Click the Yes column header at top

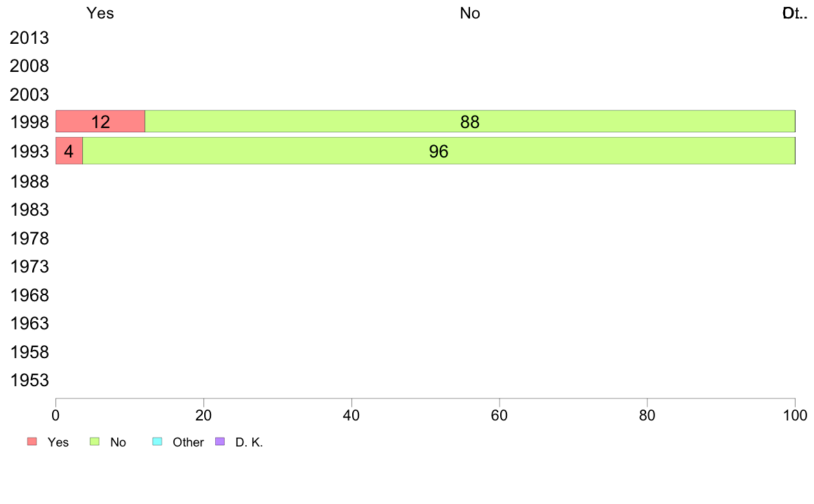100,13
